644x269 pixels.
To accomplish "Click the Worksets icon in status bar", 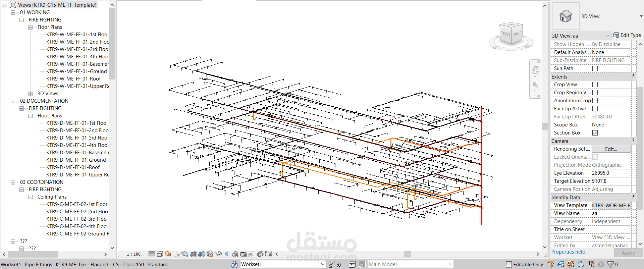I will (x=234, y=264).
